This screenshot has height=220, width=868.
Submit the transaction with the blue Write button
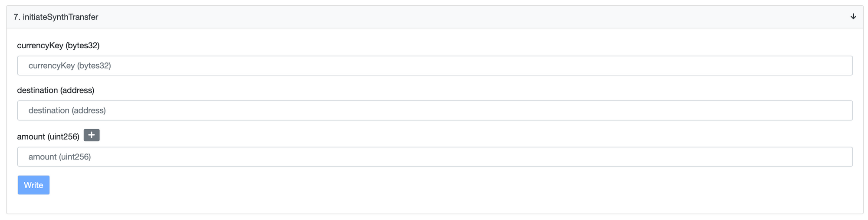click(33, 185)
